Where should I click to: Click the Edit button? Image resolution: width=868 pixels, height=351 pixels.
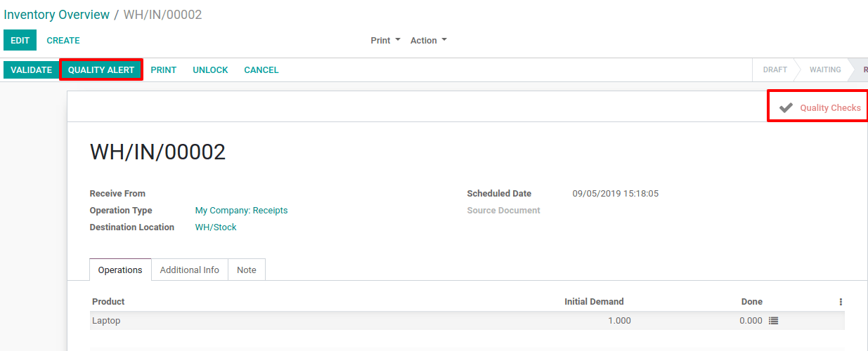coord(20,41)
